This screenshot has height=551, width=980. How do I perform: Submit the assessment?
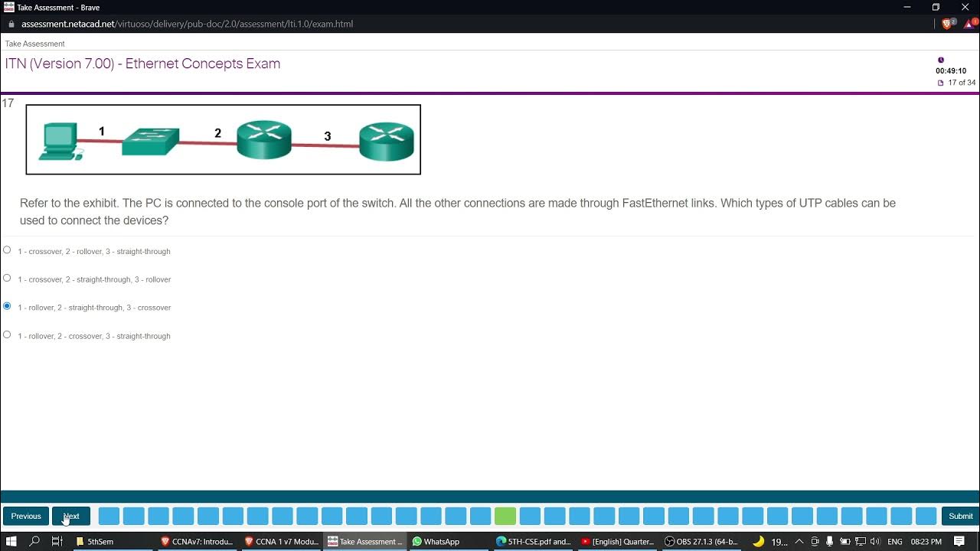point(960,516)
